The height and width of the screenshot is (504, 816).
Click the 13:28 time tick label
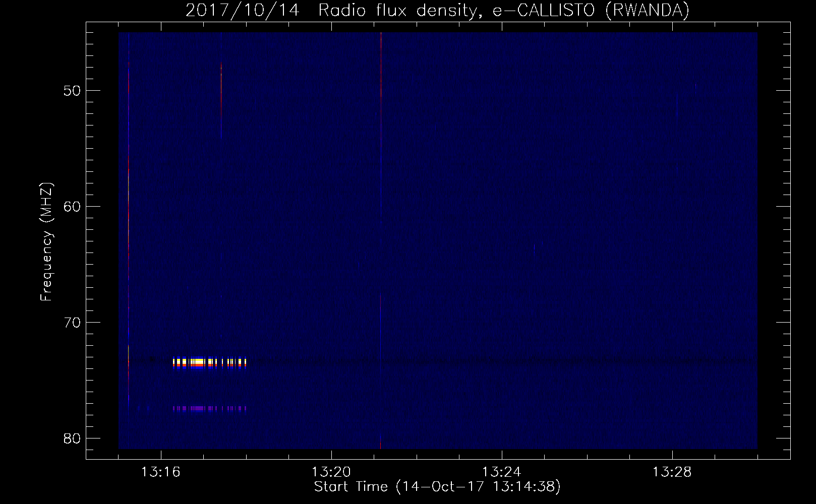(x=672, y=472)
